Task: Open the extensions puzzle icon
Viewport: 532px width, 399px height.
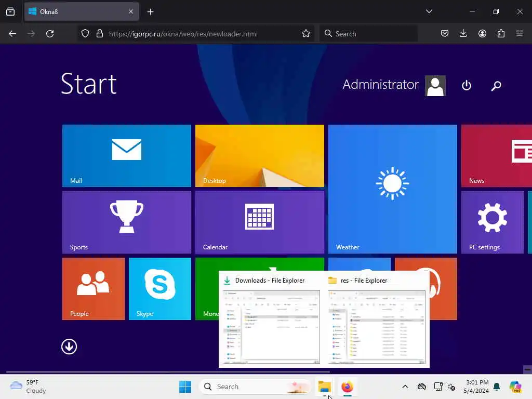Action: [501, 33]
